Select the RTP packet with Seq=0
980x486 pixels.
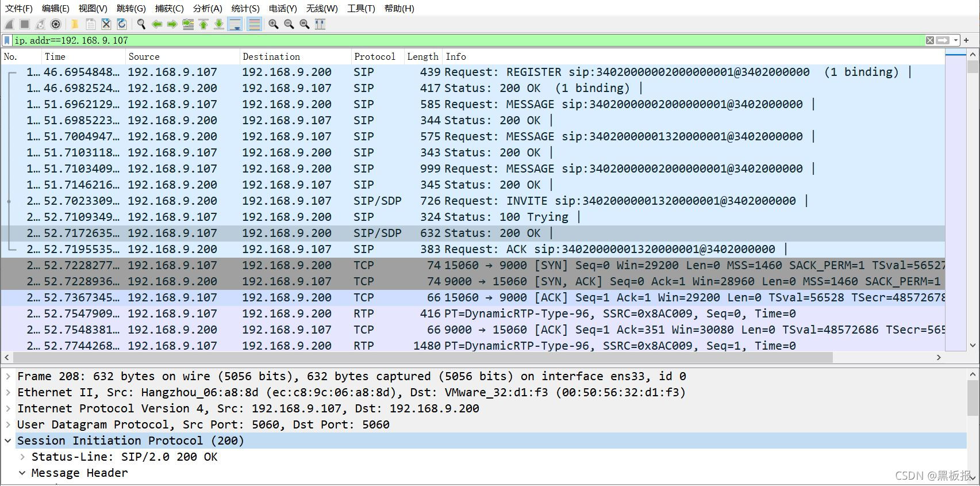coord(472,313)
